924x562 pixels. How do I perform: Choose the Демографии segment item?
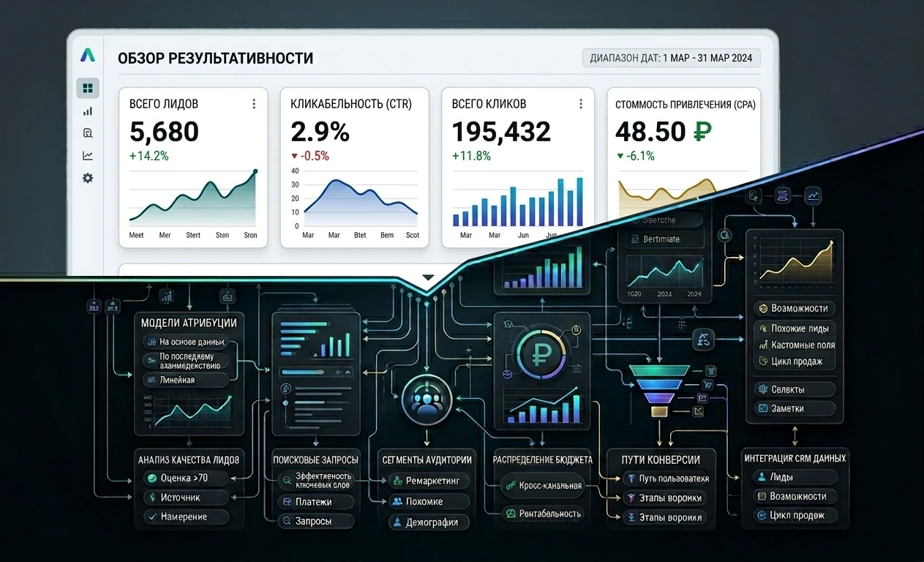(x=428, y=522)
